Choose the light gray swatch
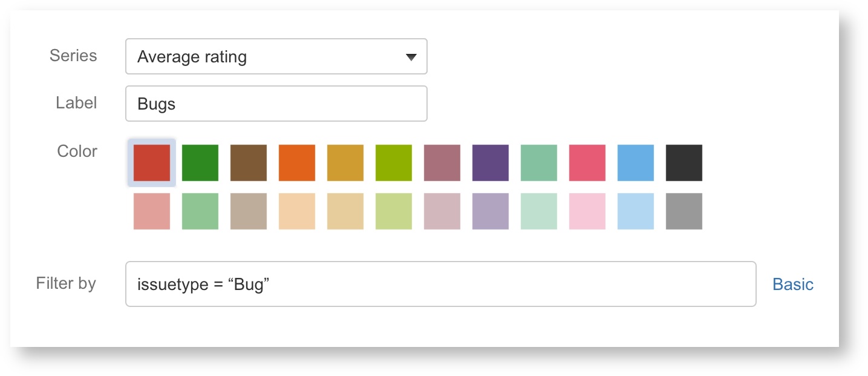Viewport: 868px width, 376px height. 684,211
